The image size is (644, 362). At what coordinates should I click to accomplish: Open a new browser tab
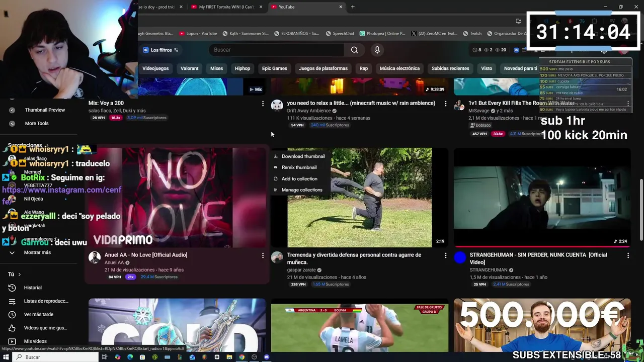click(353, 7)
